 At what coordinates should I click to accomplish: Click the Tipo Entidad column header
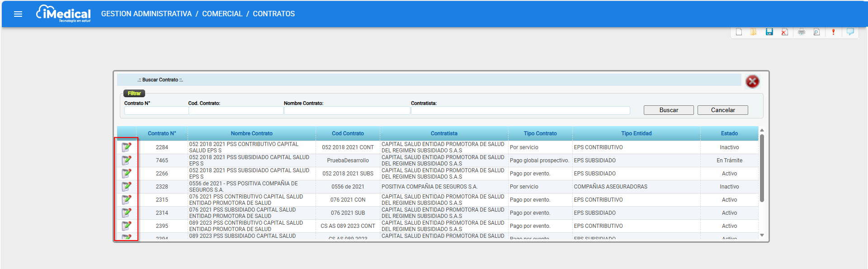637,133
